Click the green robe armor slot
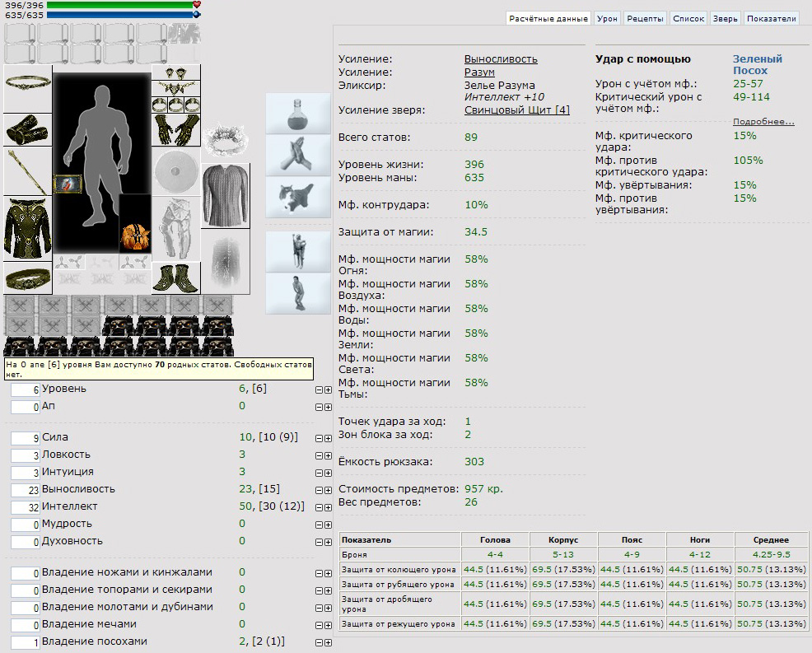Image resolution: width=812 pixels, height=653 pixels. 28,228
